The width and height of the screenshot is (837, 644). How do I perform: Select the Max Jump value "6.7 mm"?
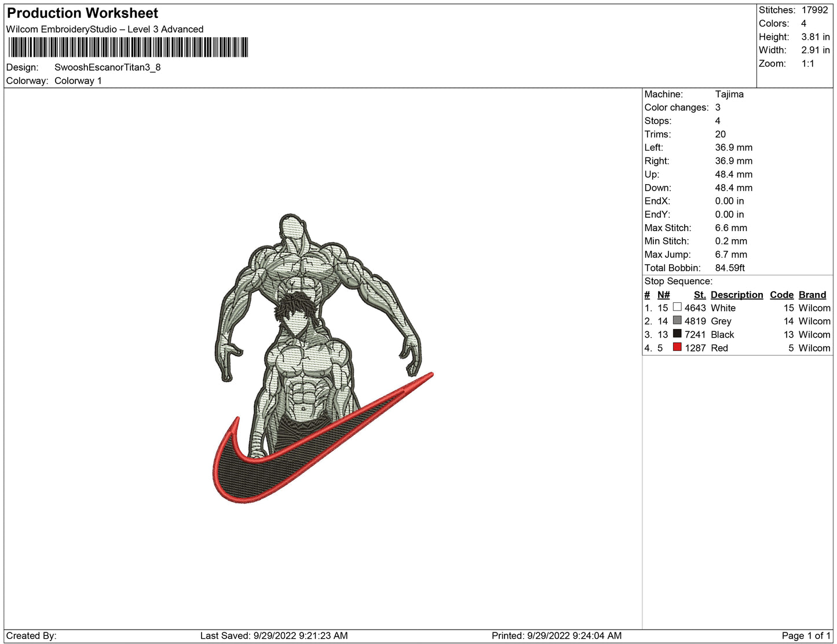[x=731, y=254]
